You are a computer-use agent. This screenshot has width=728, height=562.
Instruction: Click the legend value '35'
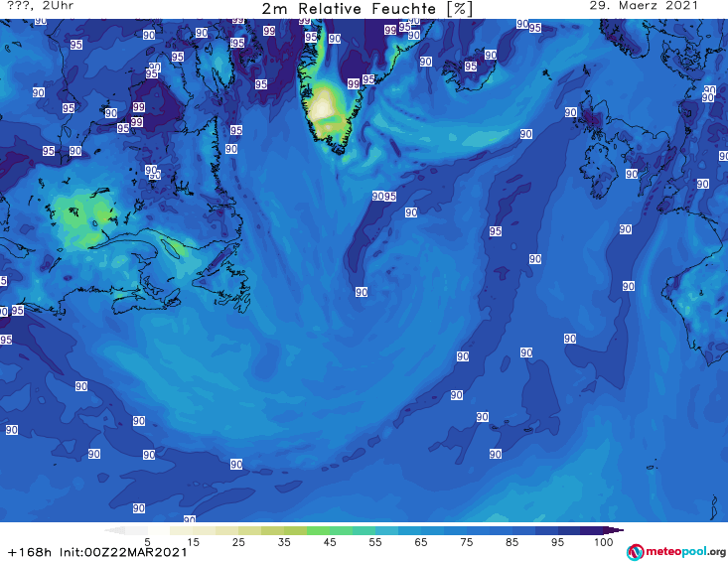click(x=284, y=542)
